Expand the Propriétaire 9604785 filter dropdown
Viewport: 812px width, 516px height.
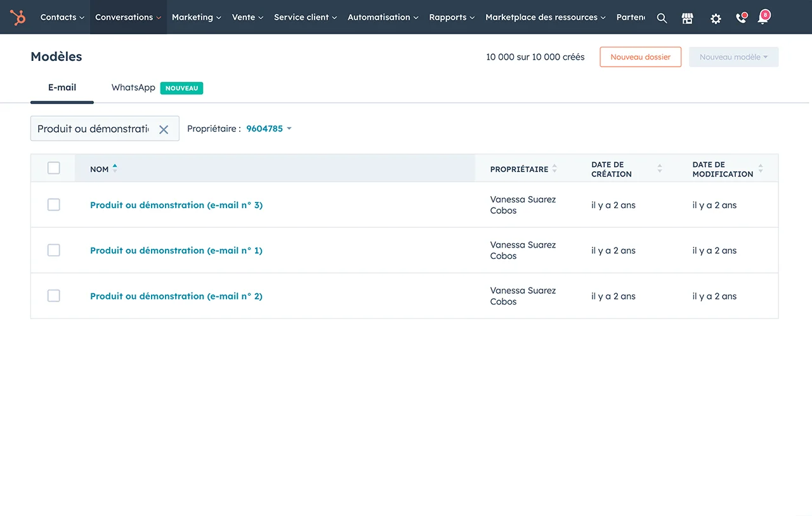pos(269,129)
